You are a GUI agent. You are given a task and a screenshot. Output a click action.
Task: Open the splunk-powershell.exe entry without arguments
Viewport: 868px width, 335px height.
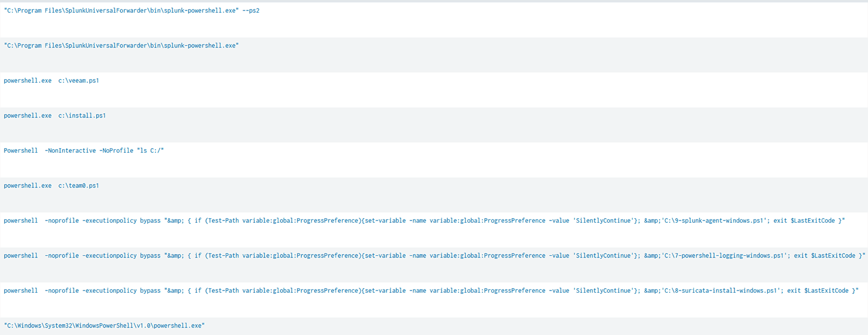click(x=434, y=55)
